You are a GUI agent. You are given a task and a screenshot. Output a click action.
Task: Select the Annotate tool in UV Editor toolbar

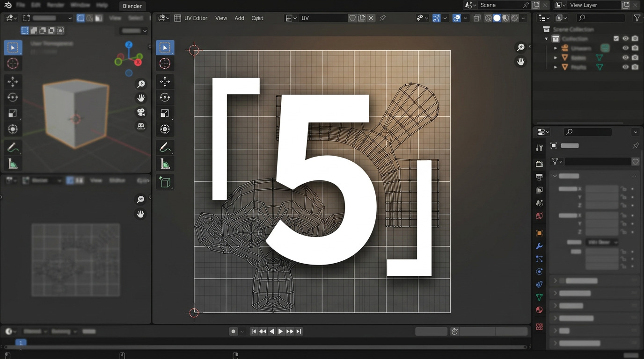click(165, 147)
